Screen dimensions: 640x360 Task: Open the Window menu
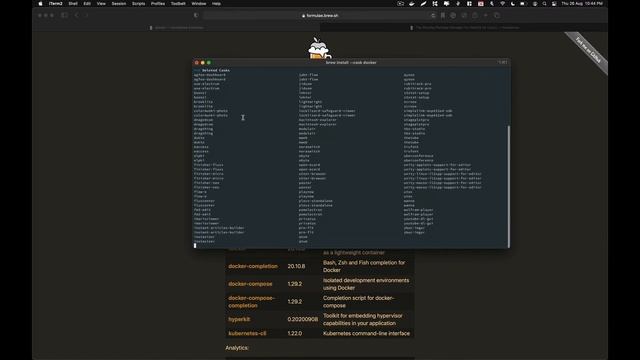(x=199, y=4)
